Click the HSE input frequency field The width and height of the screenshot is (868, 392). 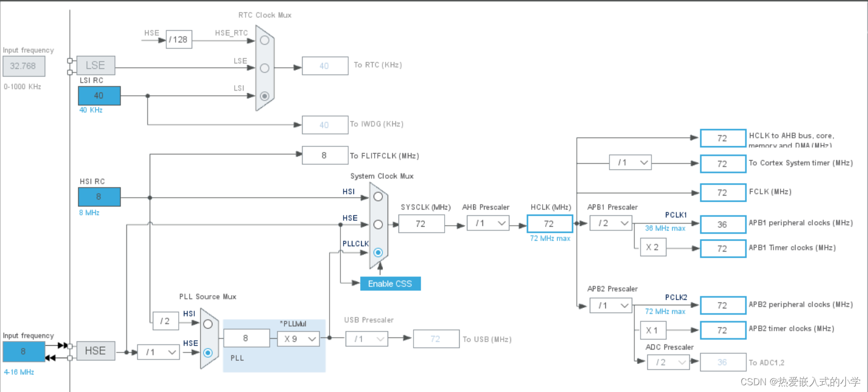[24, 352]
